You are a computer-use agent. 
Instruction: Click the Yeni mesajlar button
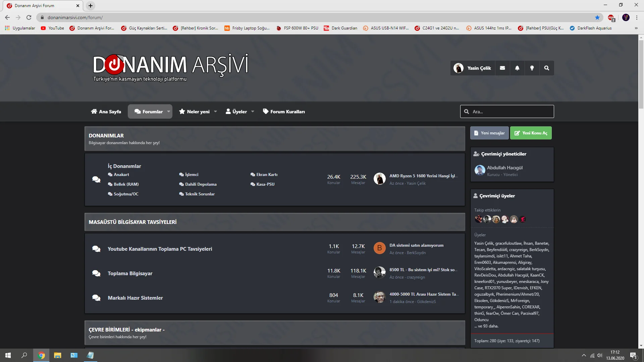pyautogui.click(x=489, y=133)
